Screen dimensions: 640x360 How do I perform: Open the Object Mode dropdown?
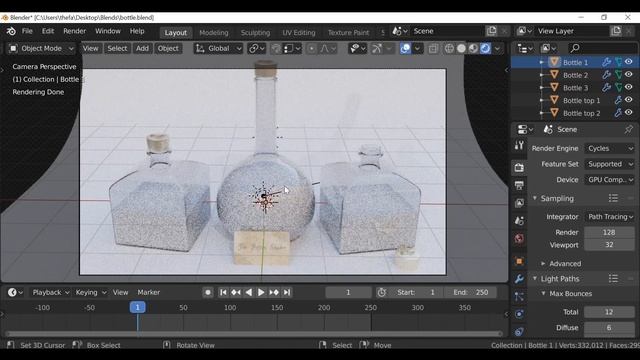(41, 48)
